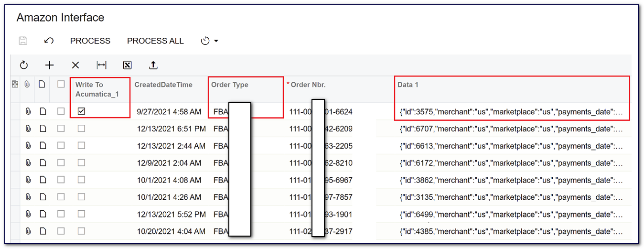Screen dimensions: 644x249
Task: Sort by Write To Acumatica_1 column
Action: [97, 89]
